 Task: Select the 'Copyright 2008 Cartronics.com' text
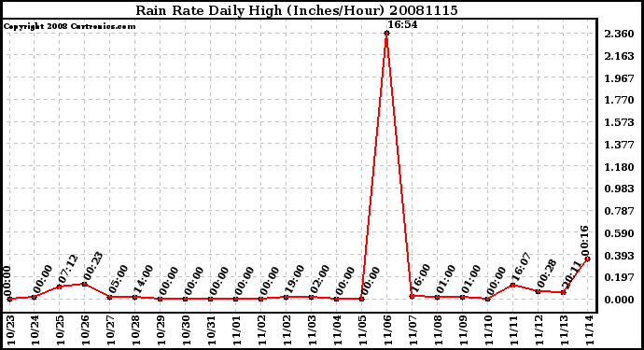[69, 26]
